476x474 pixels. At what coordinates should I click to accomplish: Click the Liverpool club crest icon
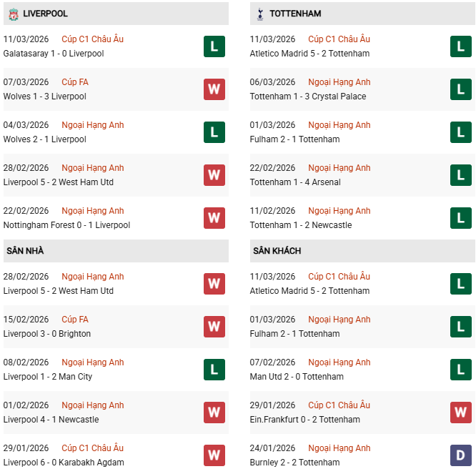[x=13, y=14]
